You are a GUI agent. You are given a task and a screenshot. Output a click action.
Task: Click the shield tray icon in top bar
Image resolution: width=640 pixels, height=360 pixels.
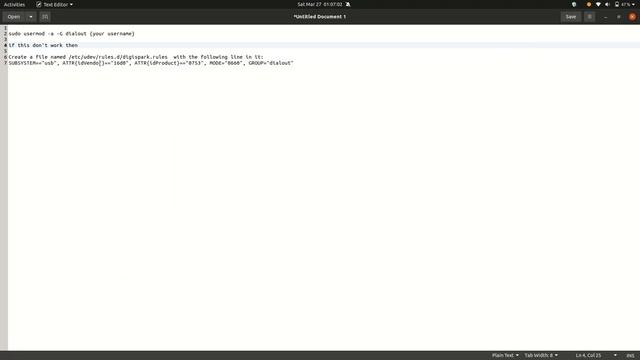574,4
